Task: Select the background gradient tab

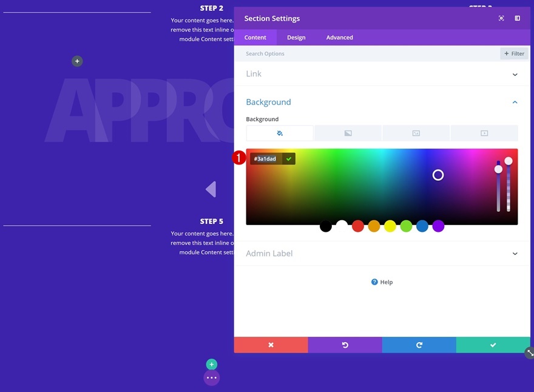Action: point(348,133)
